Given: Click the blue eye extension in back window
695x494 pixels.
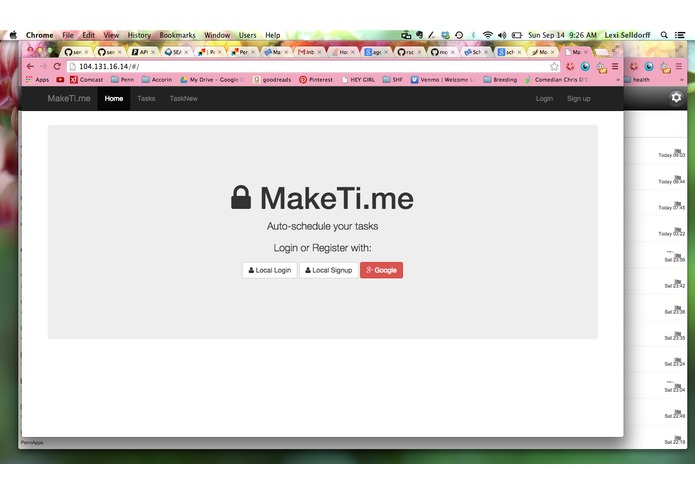Looking at the screenshot, I should tap(649, 66).
